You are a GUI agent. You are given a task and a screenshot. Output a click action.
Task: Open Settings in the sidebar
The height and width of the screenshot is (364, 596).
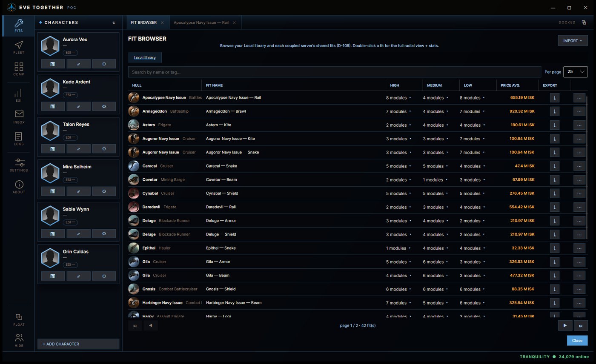(x=18, y=165)
